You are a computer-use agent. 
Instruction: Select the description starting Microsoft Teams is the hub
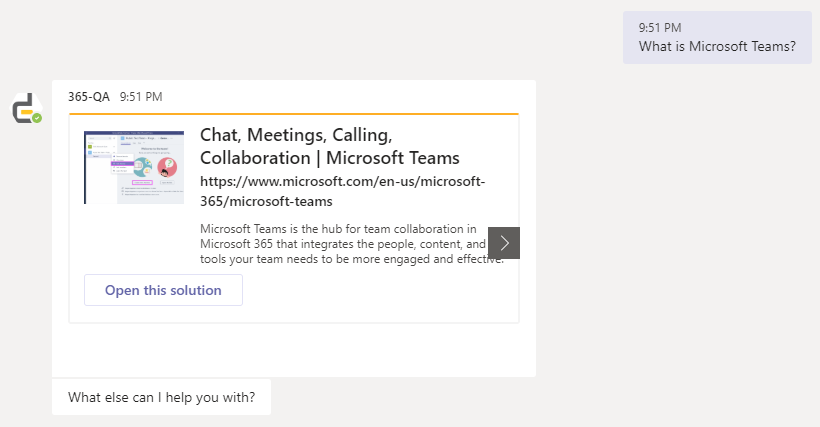click(352, 244)
